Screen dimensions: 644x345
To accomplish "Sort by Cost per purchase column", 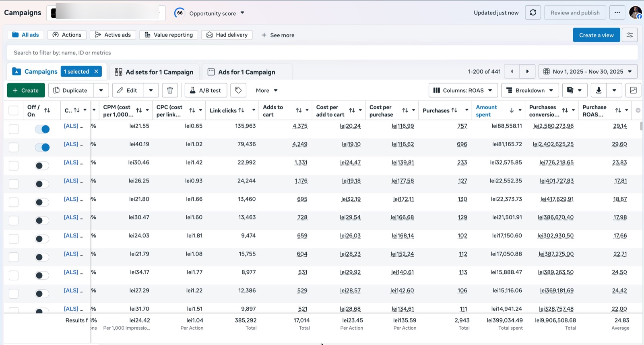I will pos(405,110).
